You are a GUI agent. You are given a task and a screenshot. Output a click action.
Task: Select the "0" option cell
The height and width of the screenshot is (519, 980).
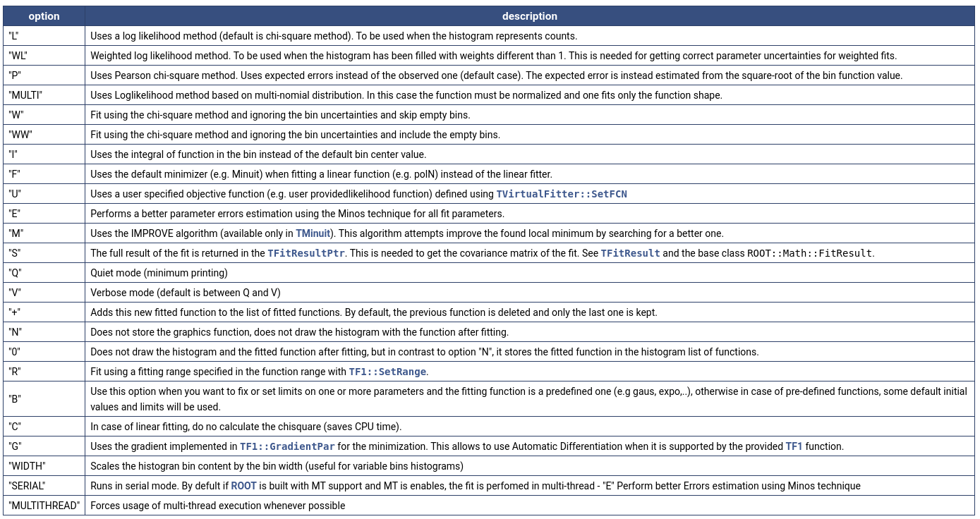(x=44, y=352)
